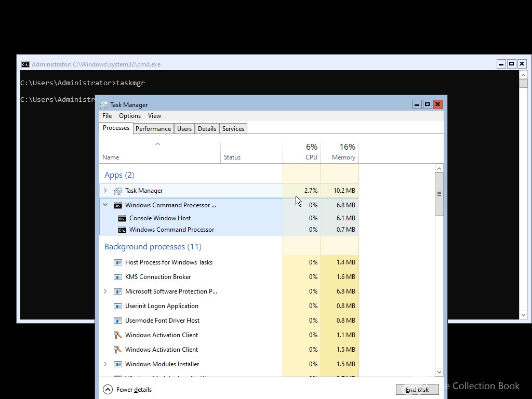Click the sort arrow above the Name column
The width and height of the screenshot is (532, 399).
(157, 144)
